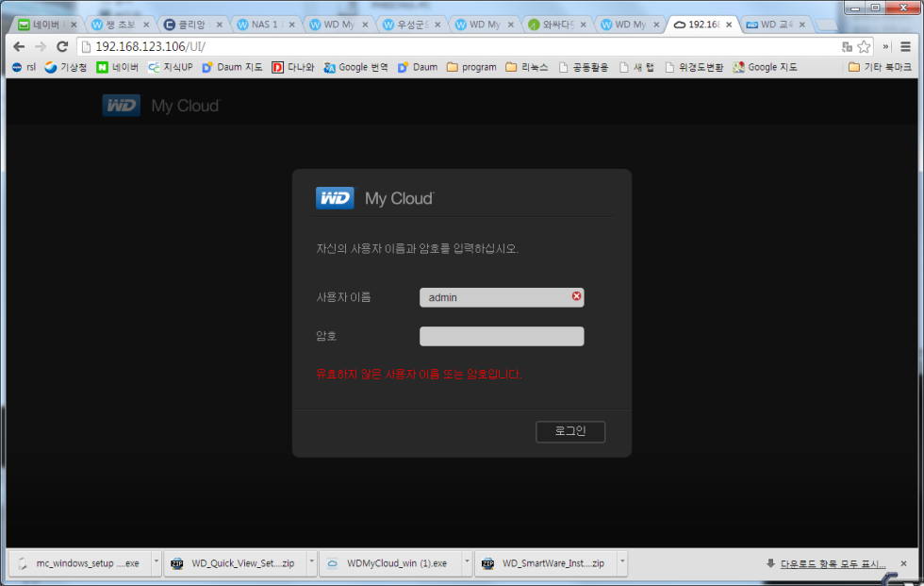Click the translate icon in address bar

(x=846, y=46)
